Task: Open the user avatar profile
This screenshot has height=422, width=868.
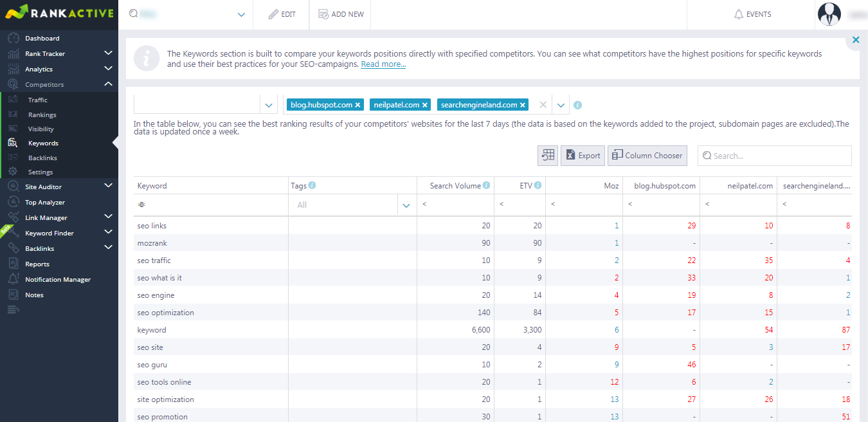Action: (x=829, y=15)
